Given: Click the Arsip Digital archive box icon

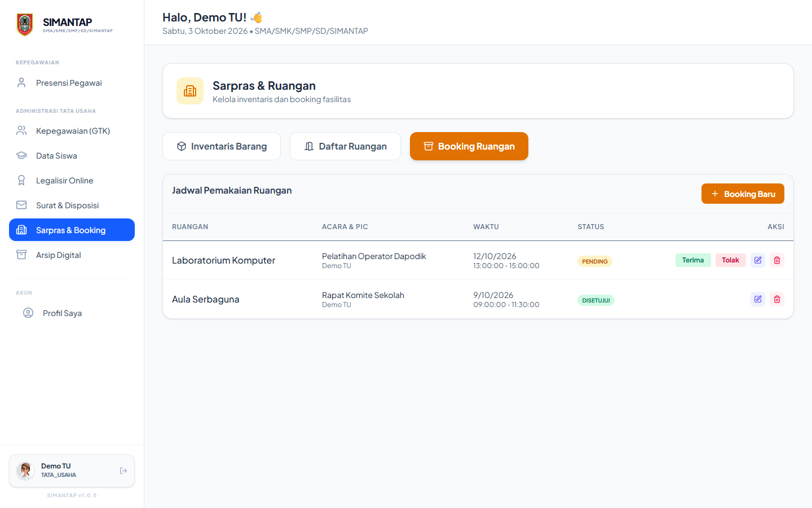Looking at the screenshot, I should [21, 255].
